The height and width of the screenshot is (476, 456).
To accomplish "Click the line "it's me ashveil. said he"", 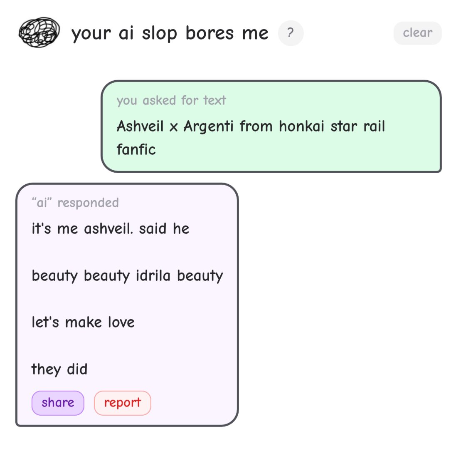I will pos(110,228).
